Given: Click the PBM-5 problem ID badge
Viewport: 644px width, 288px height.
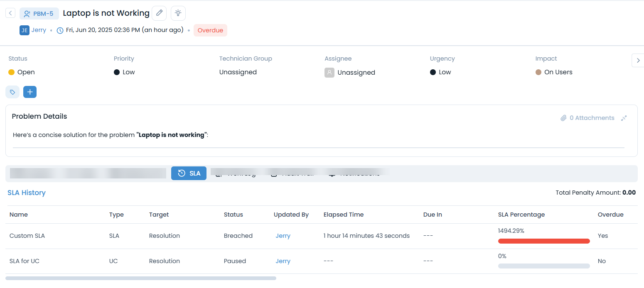Looking at the screenshot, I should point(39,14).
